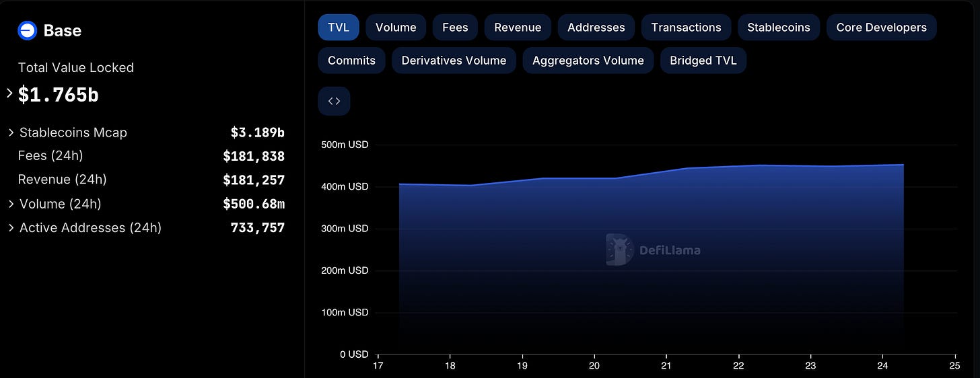980x378 pixels.
Task: Expand the Active Addresses (24h) row
Action: (x=11, y=228)
